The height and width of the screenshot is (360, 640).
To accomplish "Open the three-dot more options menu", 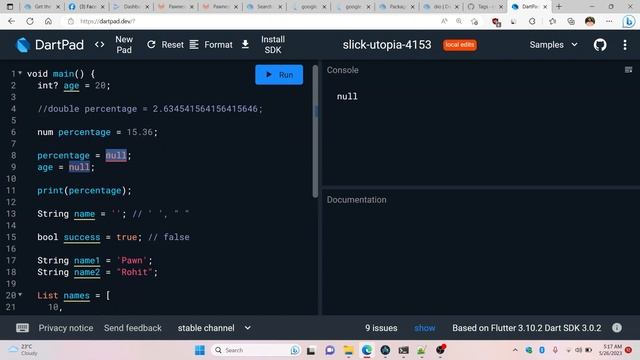I will point(625,44).
